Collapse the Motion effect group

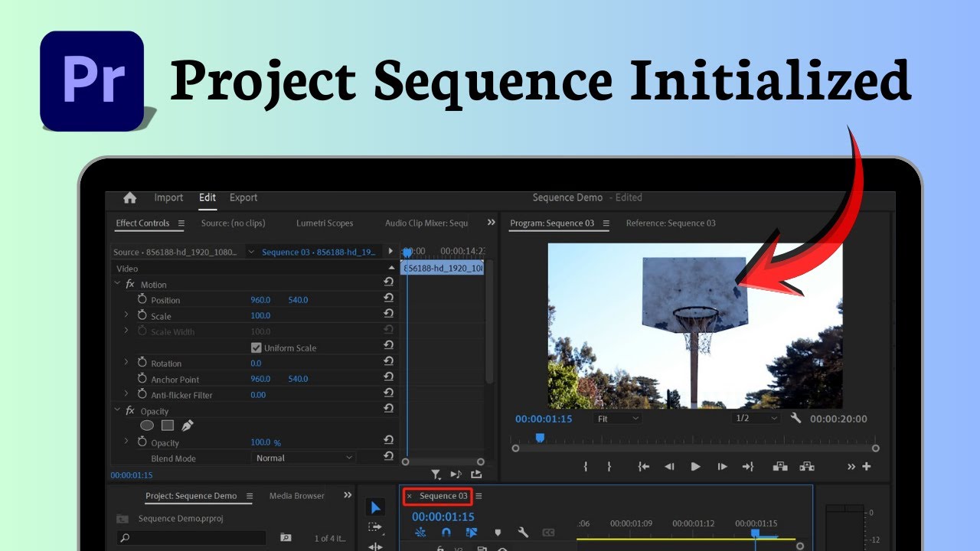(117, 283)
